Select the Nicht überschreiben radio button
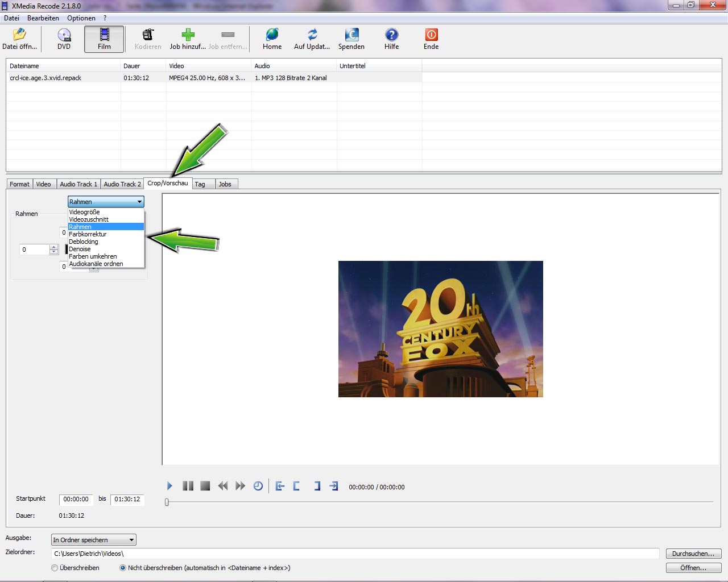 (123, 568)
